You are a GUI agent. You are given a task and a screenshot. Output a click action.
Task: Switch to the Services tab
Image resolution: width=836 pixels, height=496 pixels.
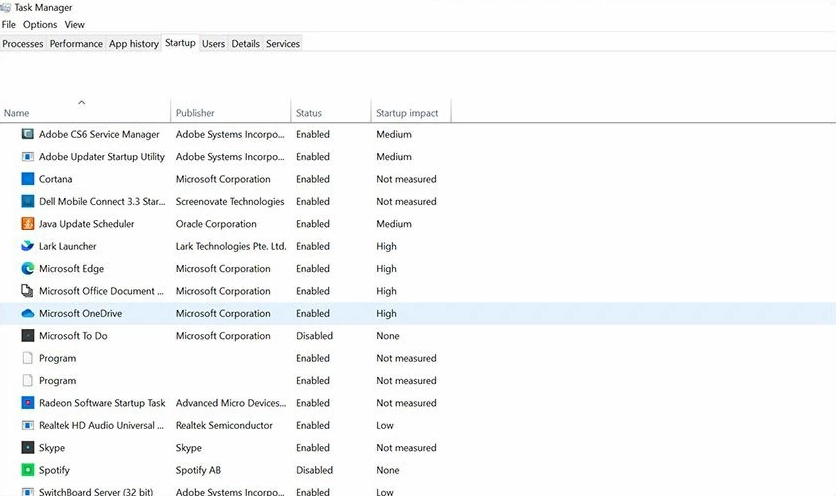[283, 44]
